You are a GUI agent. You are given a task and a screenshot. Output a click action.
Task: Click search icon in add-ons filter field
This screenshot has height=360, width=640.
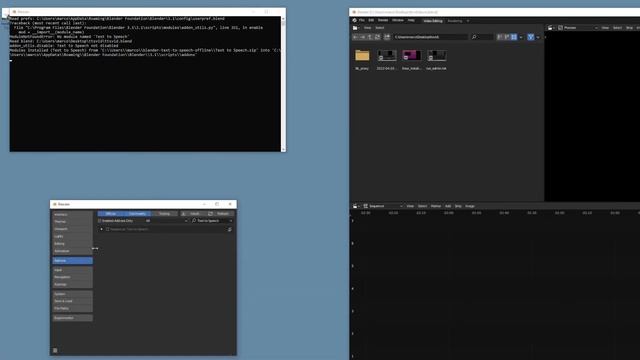pyautogui.click(x=194, y=221)
